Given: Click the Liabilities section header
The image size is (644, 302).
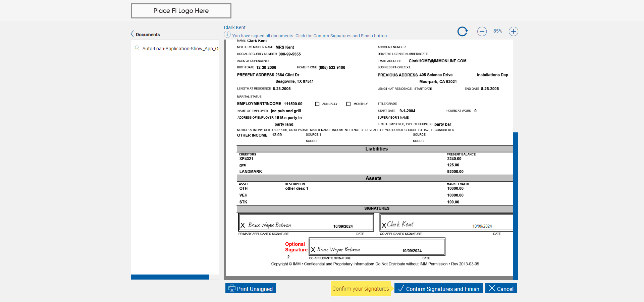Looking at the screenshot, I should 376,149.
